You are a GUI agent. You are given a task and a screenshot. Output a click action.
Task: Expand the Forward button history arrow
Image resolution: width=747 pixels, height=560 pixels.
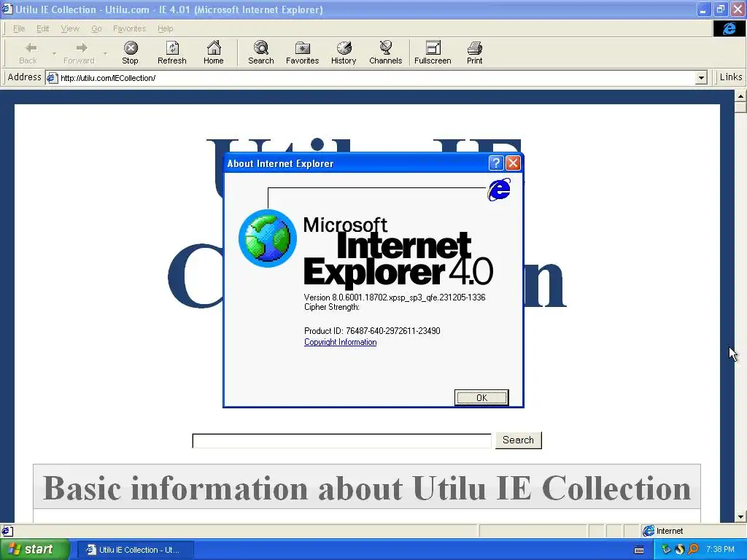pos(105,53)
